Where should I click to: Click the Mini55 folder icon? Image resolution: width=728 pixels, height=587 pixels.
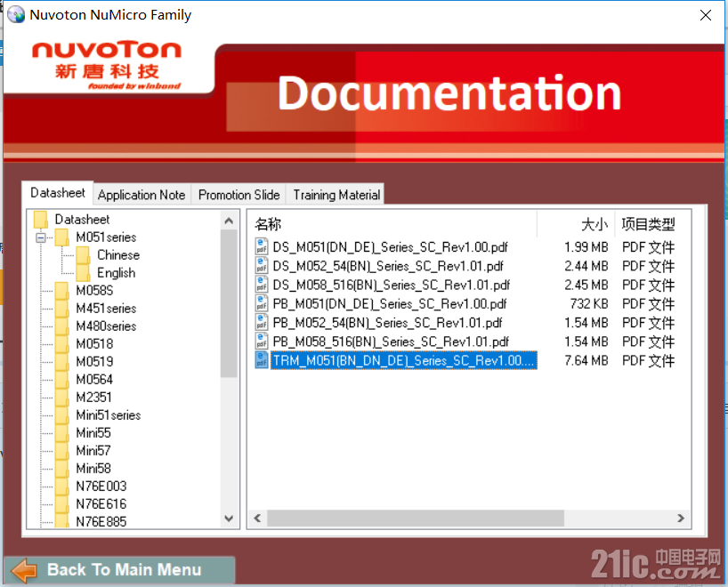pos(61,433)
